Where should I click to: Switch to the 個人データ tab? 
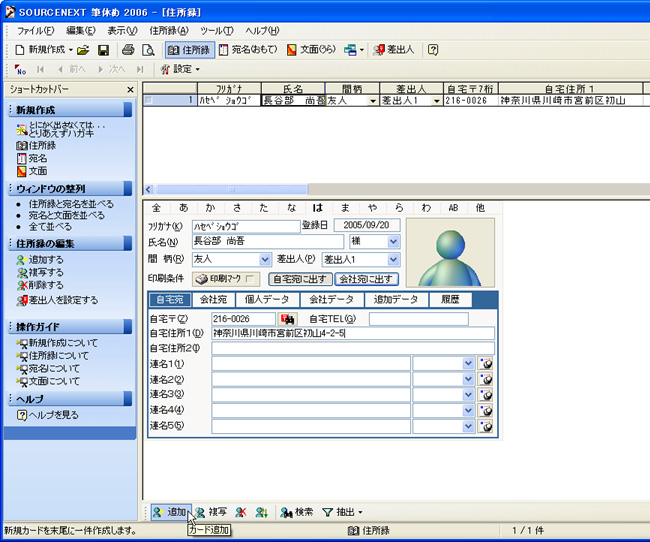click(x=267, y=299)
